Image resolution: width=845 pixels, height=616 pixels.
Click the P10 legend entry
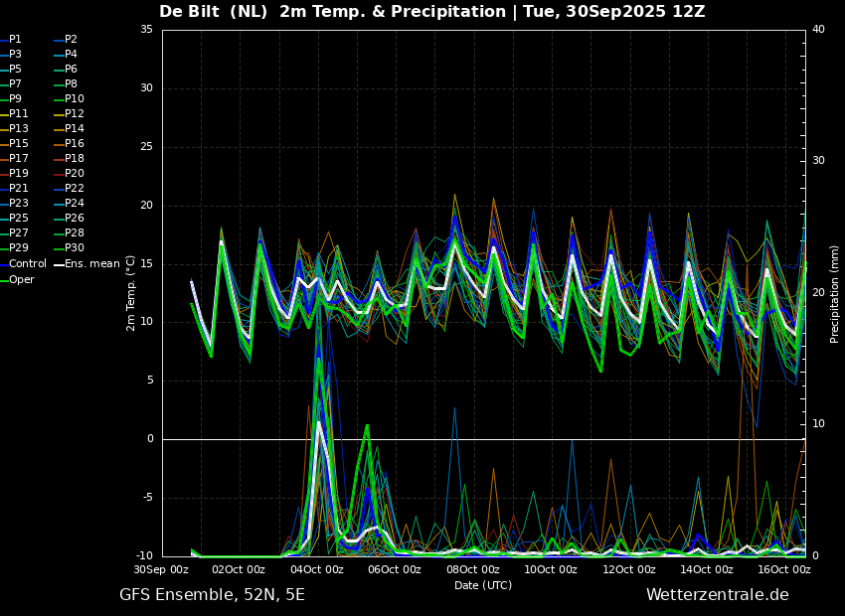[x=69, y=99]
